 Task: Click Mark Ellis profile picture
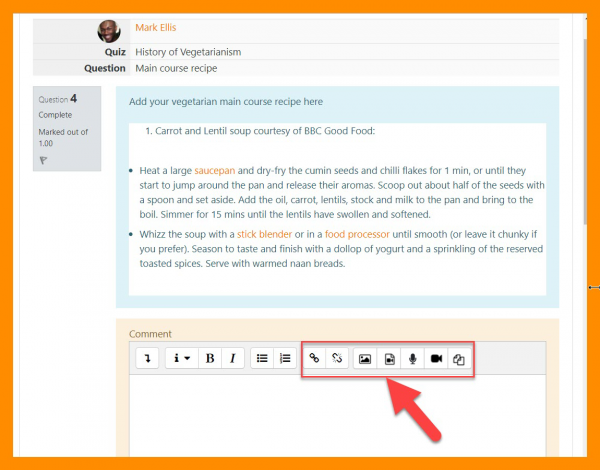(x=109, y=31)
